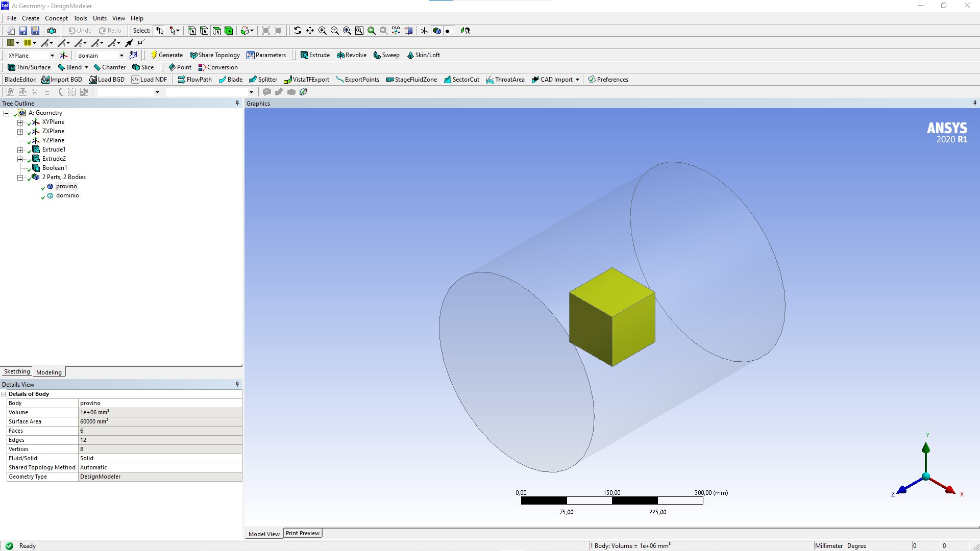Click the Zoom to Fit icon
The image size is (980, 551).
click(x=347, y=31)
